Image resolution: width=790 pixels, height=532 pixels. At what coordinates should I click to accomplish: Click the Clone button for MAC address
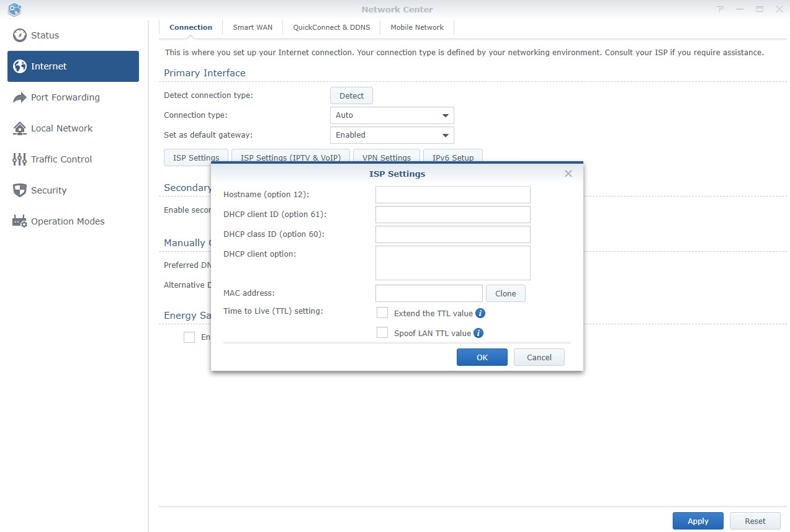tap(505, 293)
